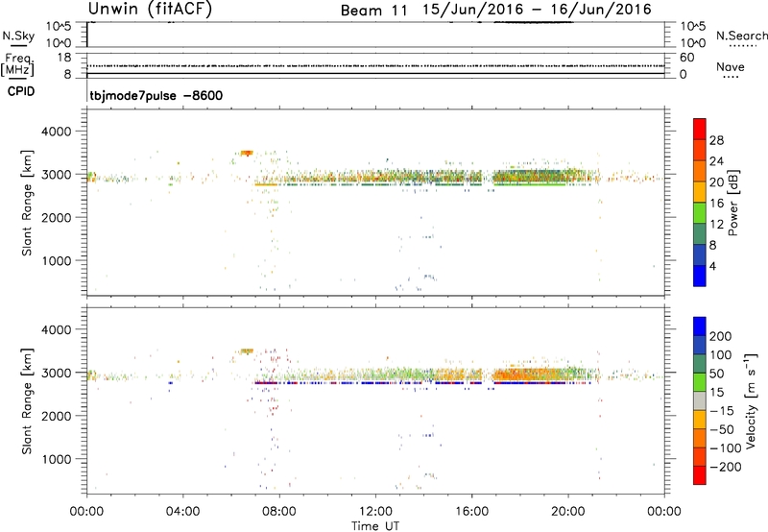Pick the light green 12–16 dB Power color segment
Image resolution: width=768 pixels, height=532 pixels.
[700, 213]
